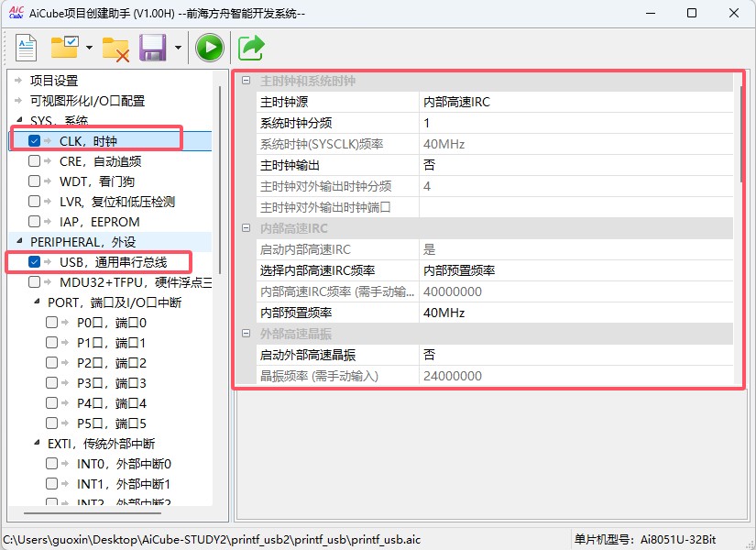756x550 pixels.
Task: Tick the P3口, 端口3 checkbox
Action: pos(51,383)
